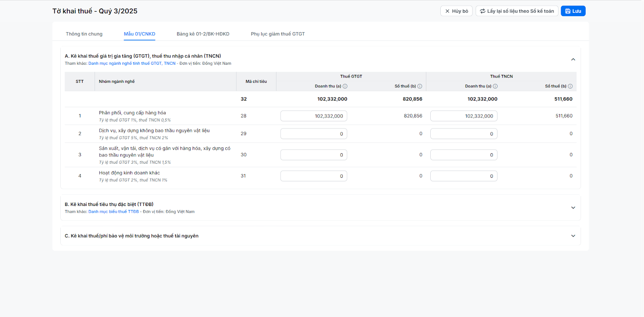Switch to Thông tin chung tab
644x317 pixels.
click(x=84, y=34)
